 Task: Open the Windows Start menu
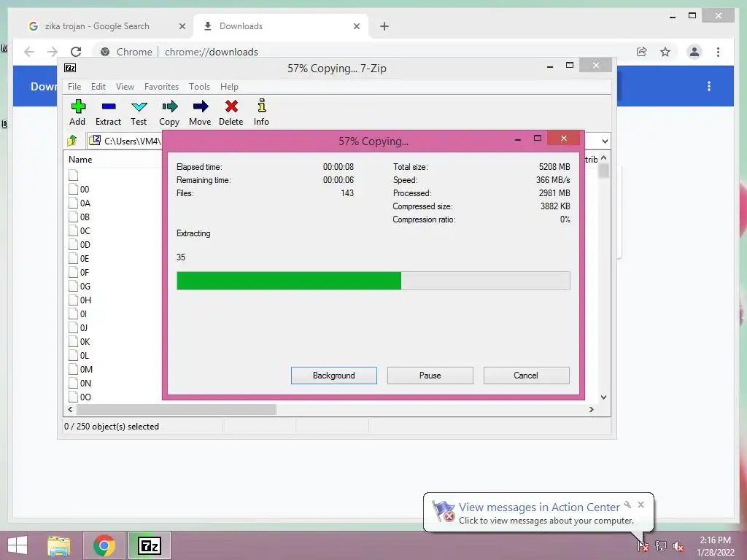coord(18,545)
